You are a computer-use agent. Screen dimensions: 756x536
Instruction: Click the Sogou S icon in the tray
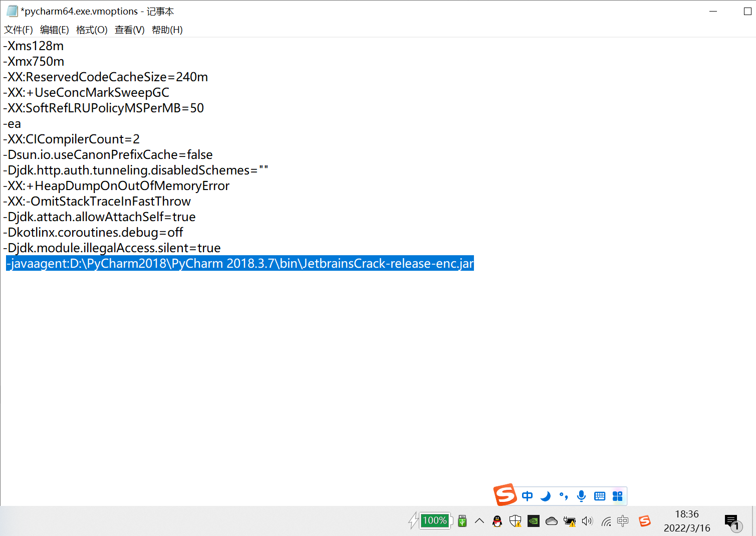(645, 521)
